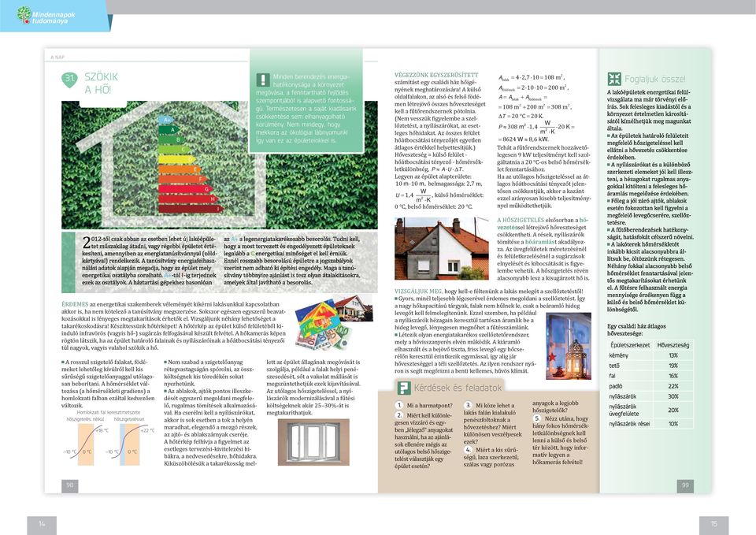This screenshot has height=535, width=756.
Task: Click the '20%' heat loss value
Action: tap(673, 410)
